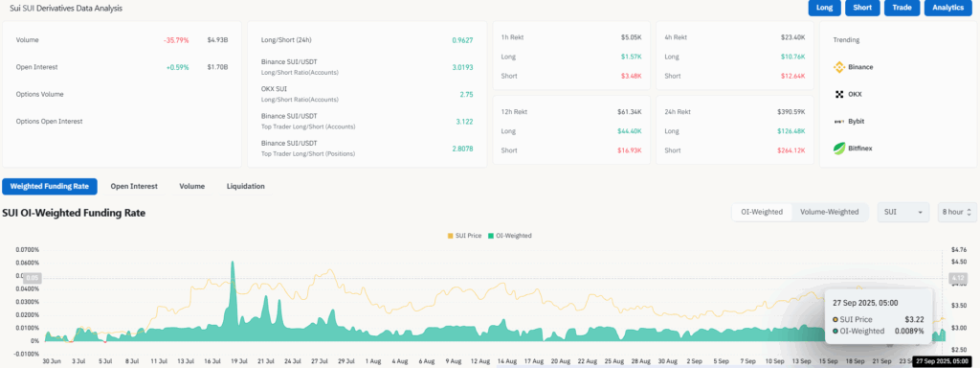Toggle the SUI Price legend marker
Viewport: 980px width, 368px height.
(450, 236)
